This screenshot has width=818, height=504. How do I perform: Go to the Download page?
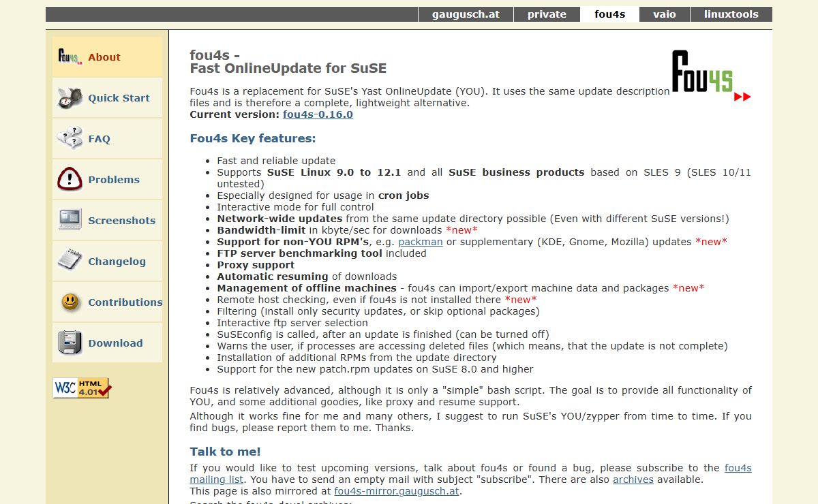click(x=116, y=343)
